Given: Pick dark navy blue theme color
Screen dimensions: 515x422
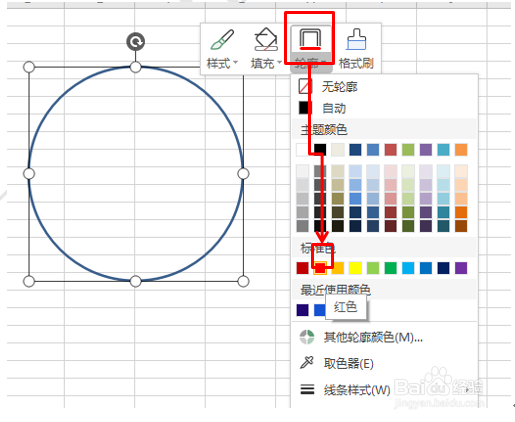Looking at the screenshot, I should [x=355, y=150].
